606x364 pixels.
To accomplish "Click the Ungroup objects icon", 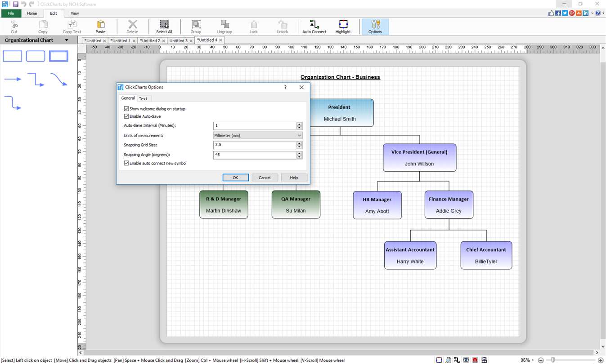I will click(224, 24).
